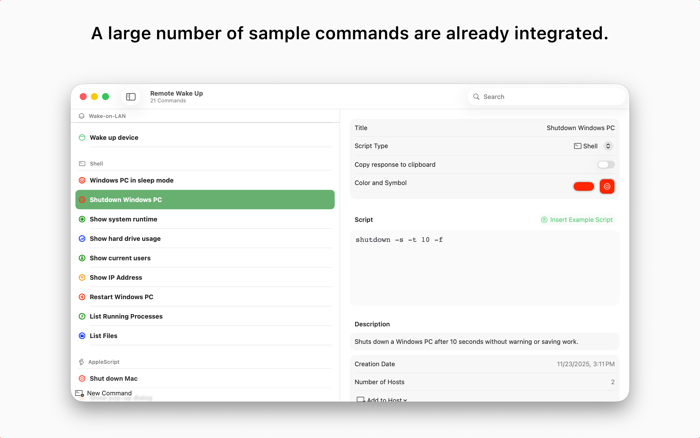Click the red icon next to Shutdown Windows PC

(x=82, y=200)
